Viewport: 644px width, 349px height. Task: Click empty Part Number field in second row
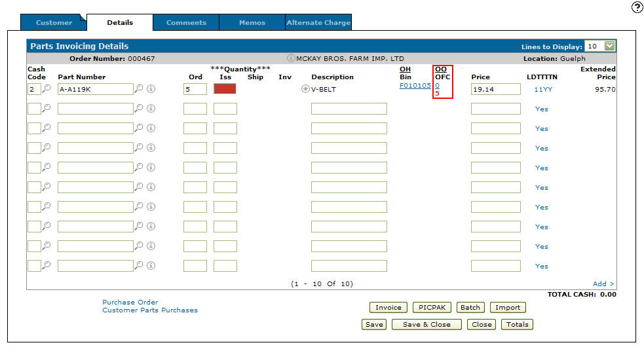point(95,109)
